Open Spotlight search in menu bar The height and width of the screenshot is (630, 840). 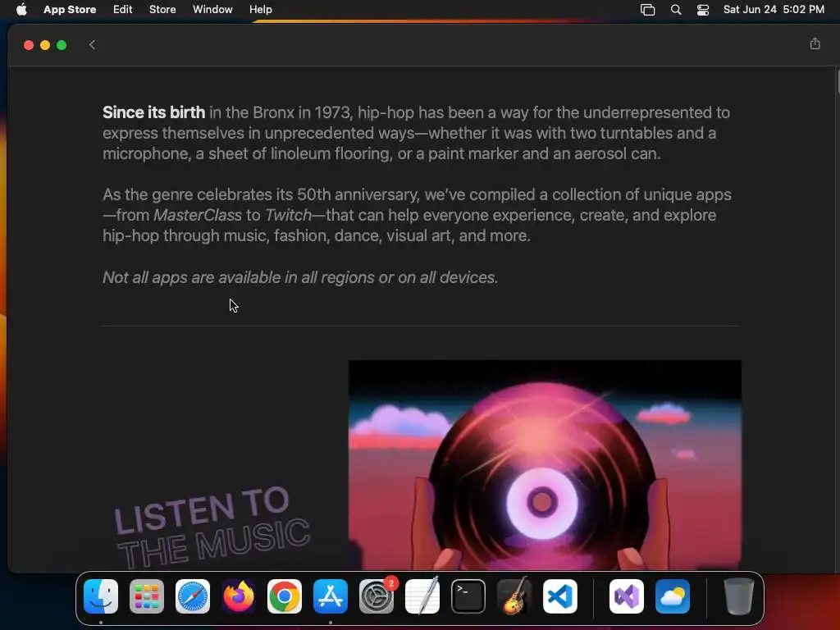(x=676, y=10)
